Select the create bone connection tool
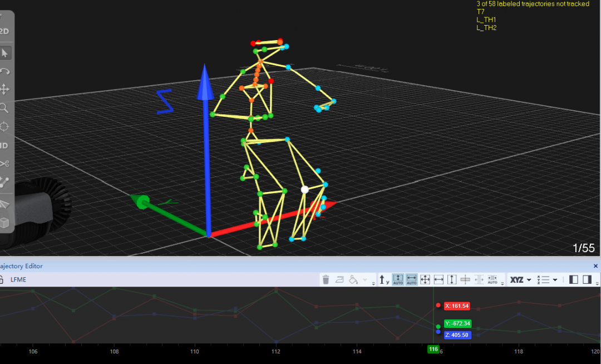Viewport: 601px width, 364px height. point(4,182)
